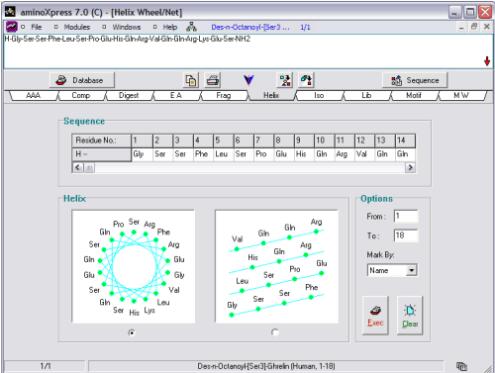
Task: Open the File menu
Action: click(x=37, y=27)
